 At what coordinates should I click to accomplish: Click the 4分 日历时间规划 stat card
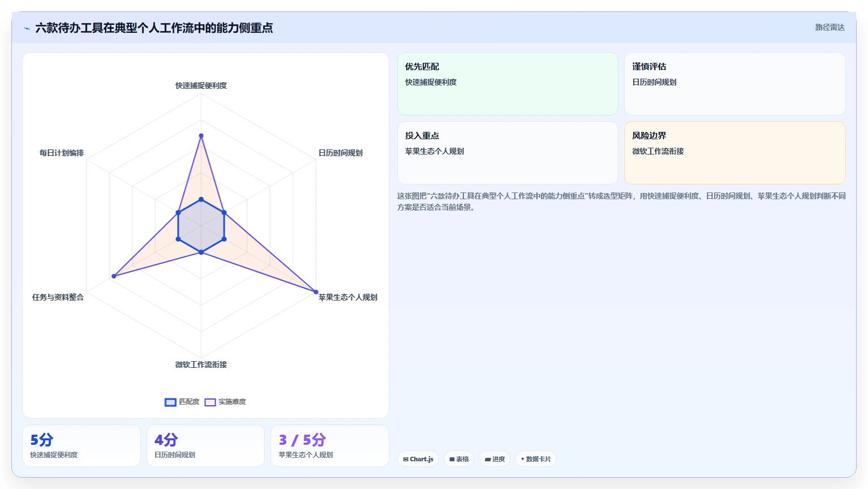[x=205, y=446]
